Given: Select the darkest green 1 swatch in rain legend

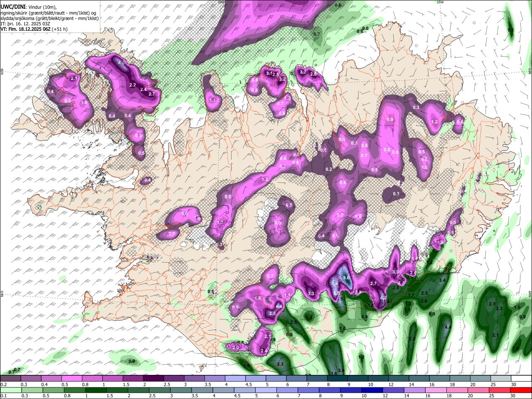Looking at the screenshot, I should pos(96,390).
